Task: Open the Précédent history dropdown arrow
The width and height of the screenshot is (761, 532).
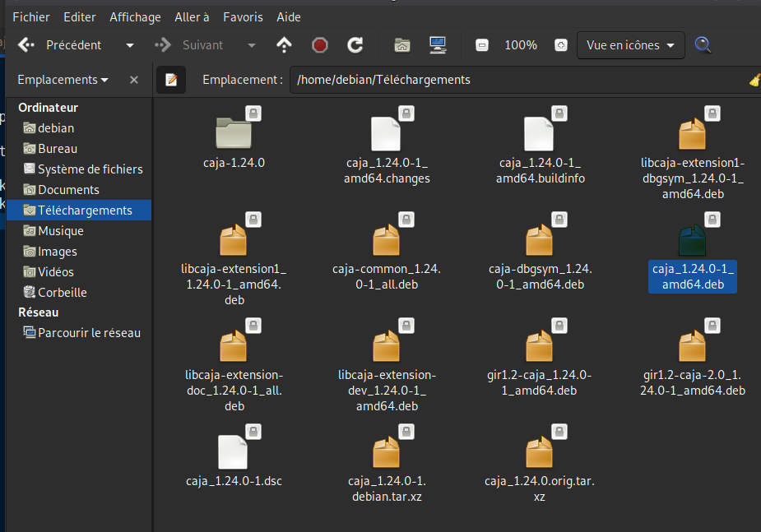Action: coord(130,45)
